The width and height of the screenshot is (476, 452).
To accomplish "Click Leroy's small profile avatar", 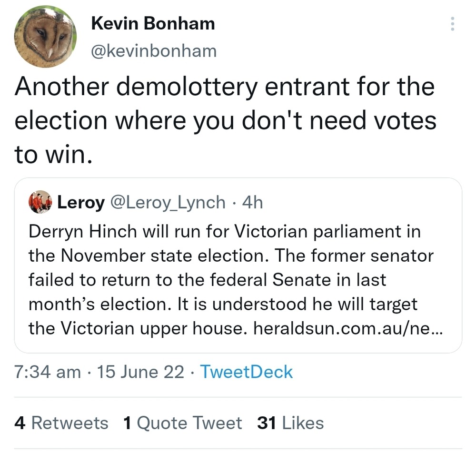I will pos(40,202).
